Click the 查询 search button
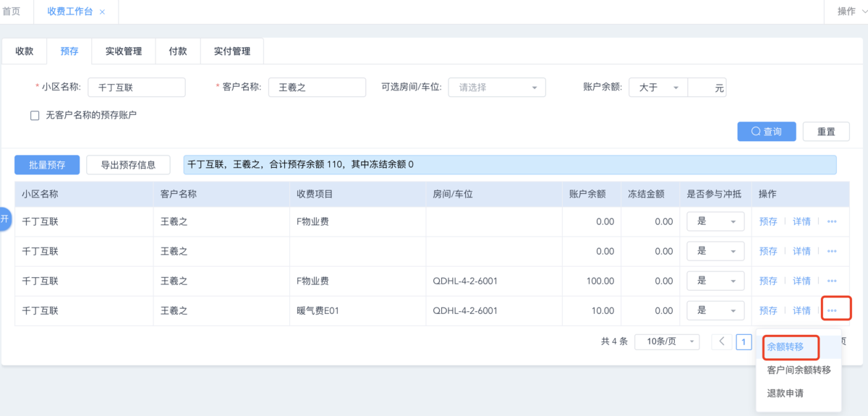The width and height of the screenshot is (868, 416). [767, 132]
